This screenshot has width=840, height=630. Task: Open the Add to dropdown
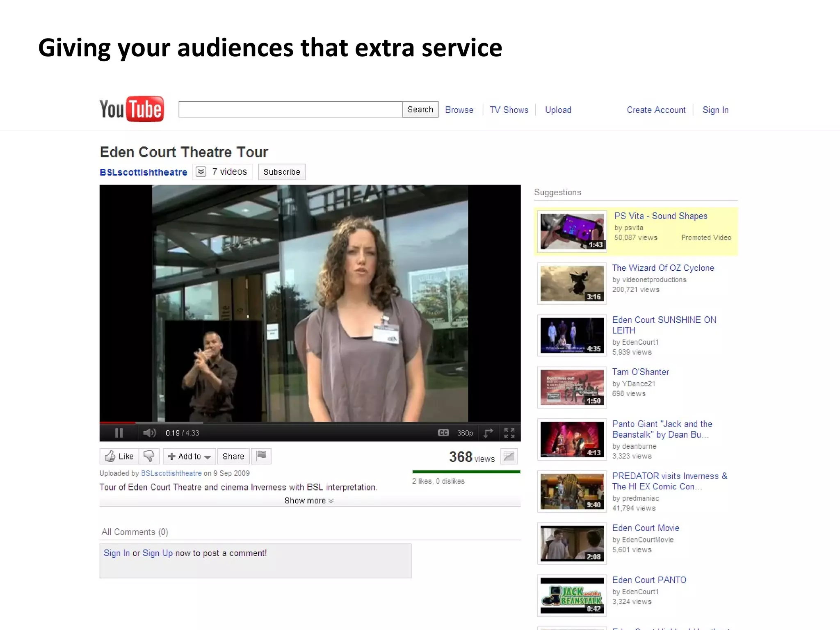(x=189, y=456)
